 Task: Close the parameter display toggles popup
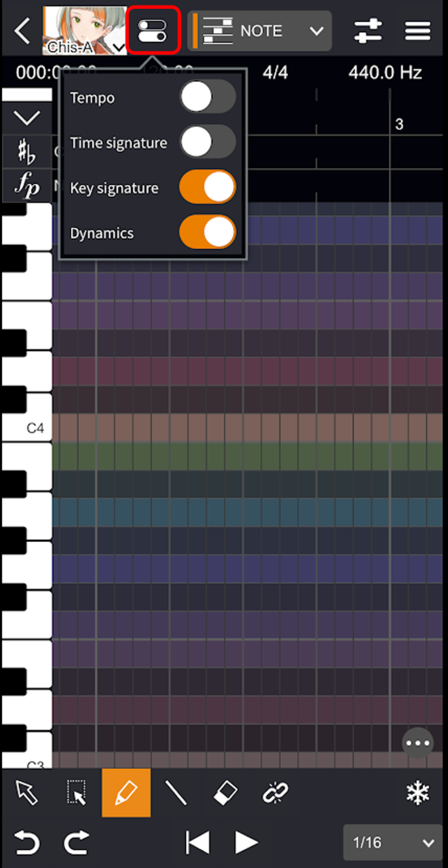tap(152, 31)
